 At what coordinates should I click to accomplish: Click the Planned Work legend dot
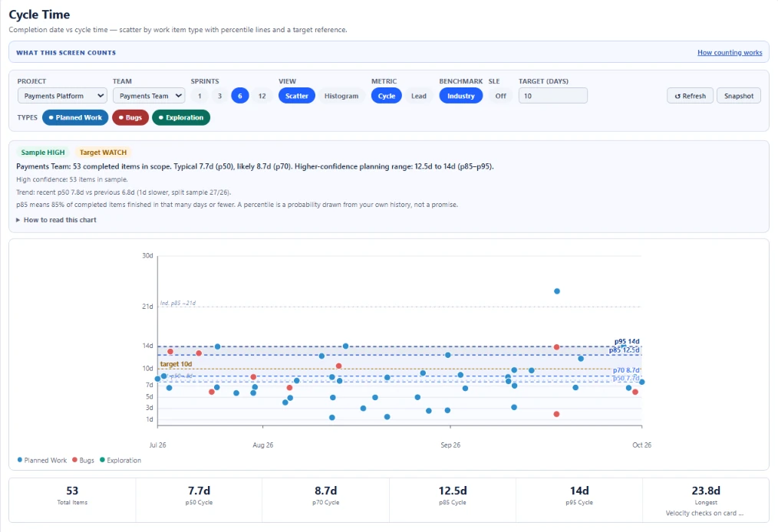20,460
